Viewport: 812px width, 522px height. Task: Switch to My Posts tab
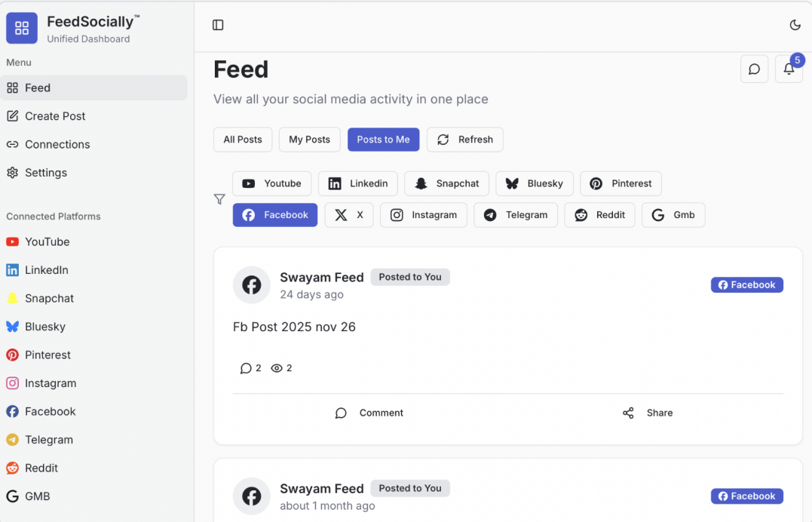pos(310,140)
